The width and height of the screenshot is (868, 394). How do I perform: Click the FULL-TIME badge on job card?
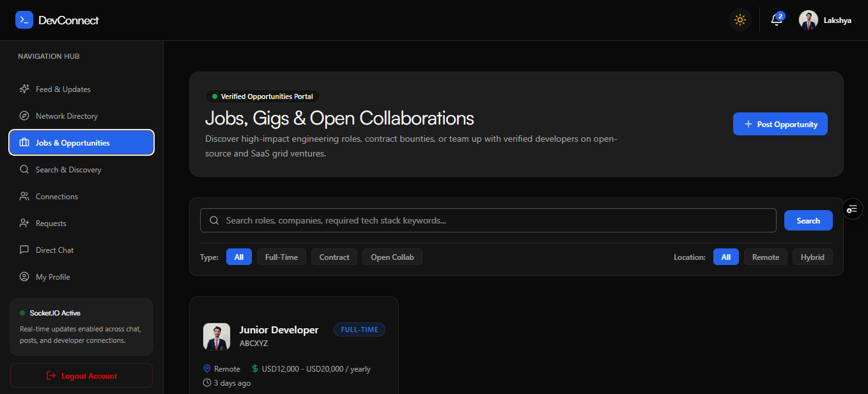(x=360, y=330)
